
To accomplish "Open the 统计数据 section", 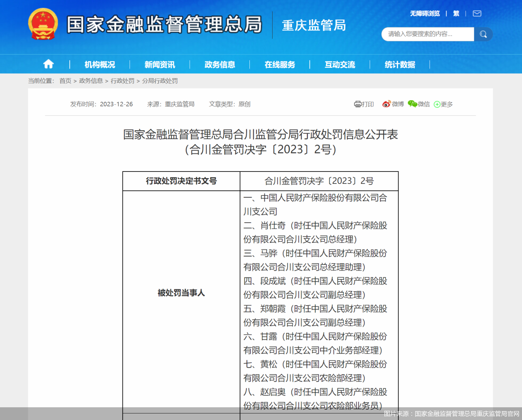I will click(x=399, y=64).
